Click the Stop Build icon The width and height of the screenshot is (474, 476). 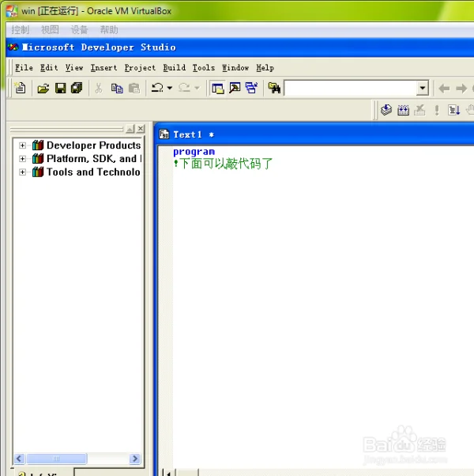[x=419, y=110]
